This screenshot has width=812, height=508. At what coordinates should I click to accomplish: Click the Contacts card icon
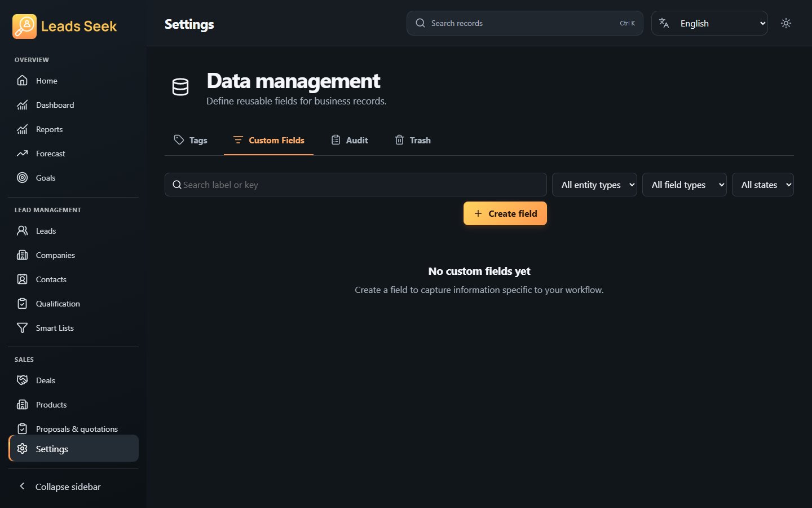click(22, 279)
